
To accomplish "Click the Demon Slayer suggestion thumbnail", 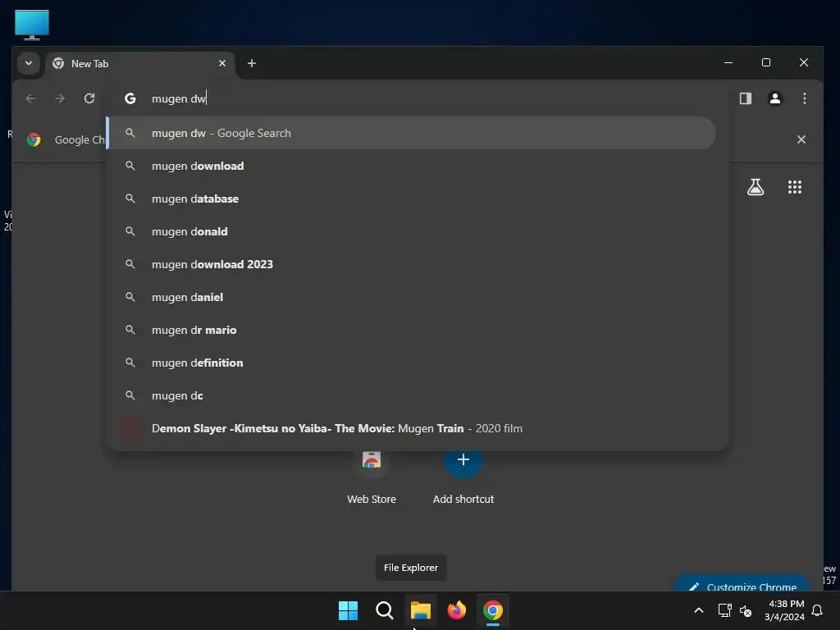I will point(130,428).
